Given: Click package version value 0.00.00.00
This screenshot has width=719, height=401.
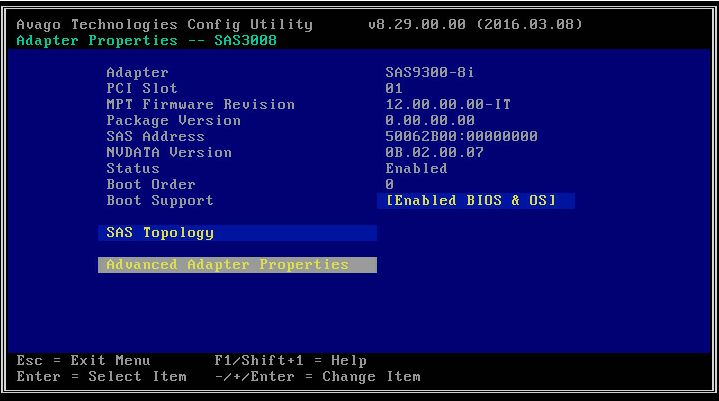Looking at the screenshot, I should [430, 121].
